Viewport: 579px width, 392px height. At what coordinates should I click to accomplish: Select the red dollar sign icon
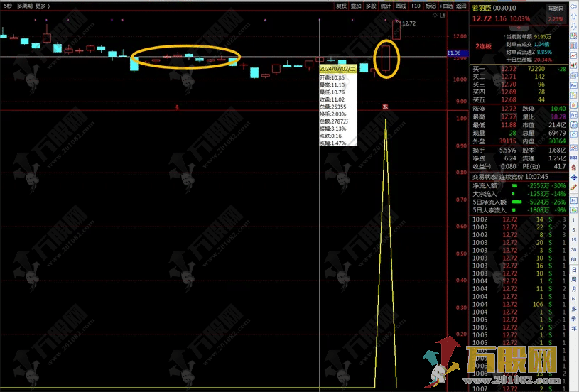tap(574, 168)
